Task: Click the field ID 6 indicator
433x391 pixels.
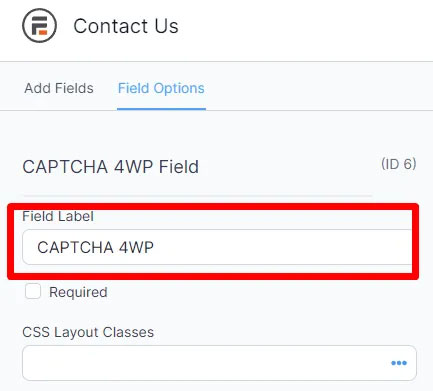Action: pos(399,164)
